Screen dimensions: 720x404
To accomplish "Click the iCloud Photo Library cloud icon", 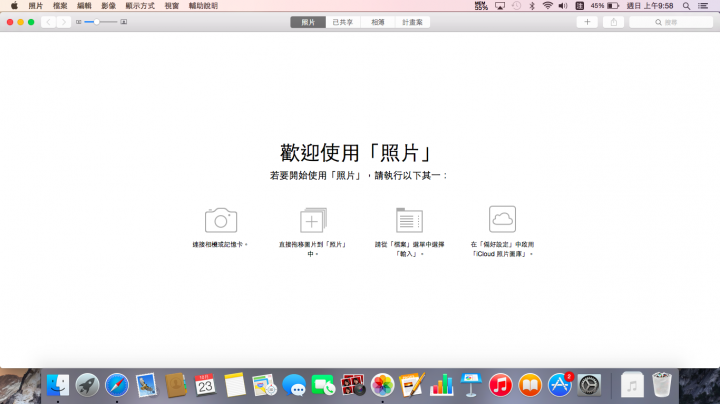I will pyautogui.click(x=502, y=219).
